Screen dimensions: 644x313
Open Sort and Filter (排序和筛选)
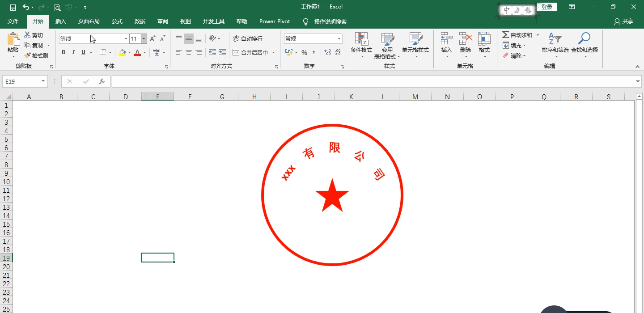[555, 45]
